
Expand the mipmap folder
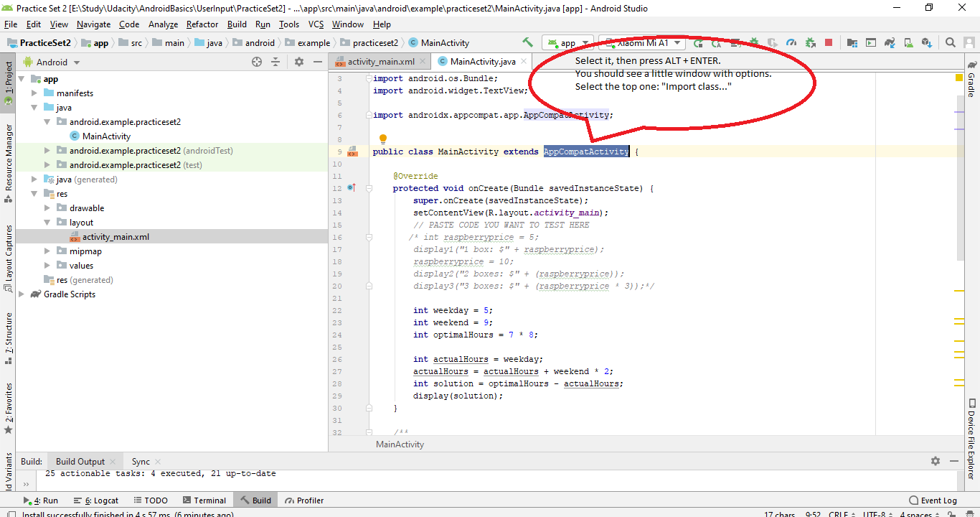tap(47, 251)
